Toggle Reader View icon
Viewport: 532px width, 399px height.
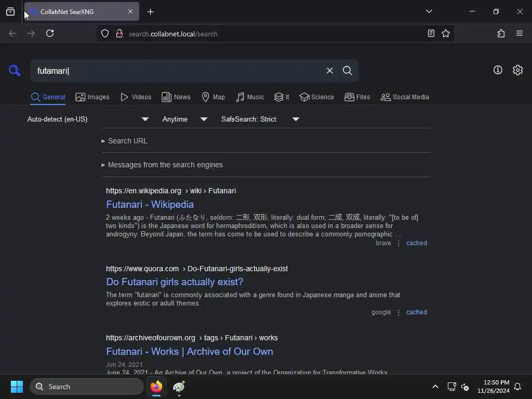(431, 34)
